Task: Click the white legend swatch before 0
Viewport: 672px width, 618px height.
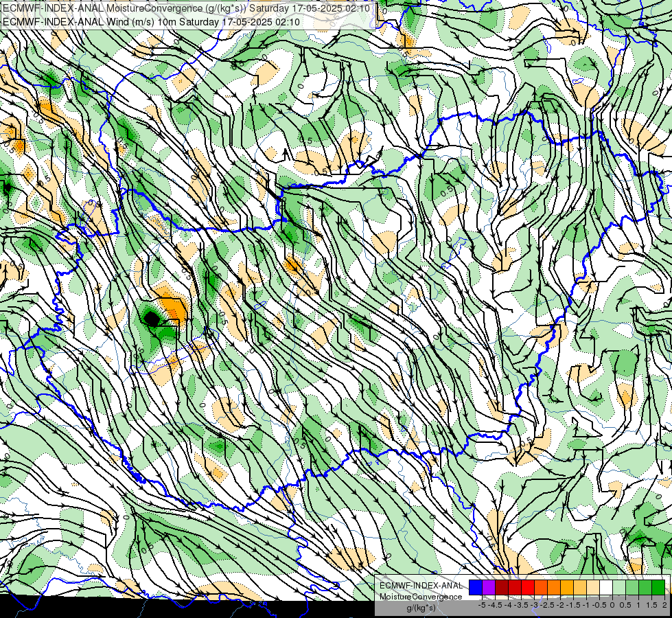Action: pyautogui.click(x=606, y=587)
